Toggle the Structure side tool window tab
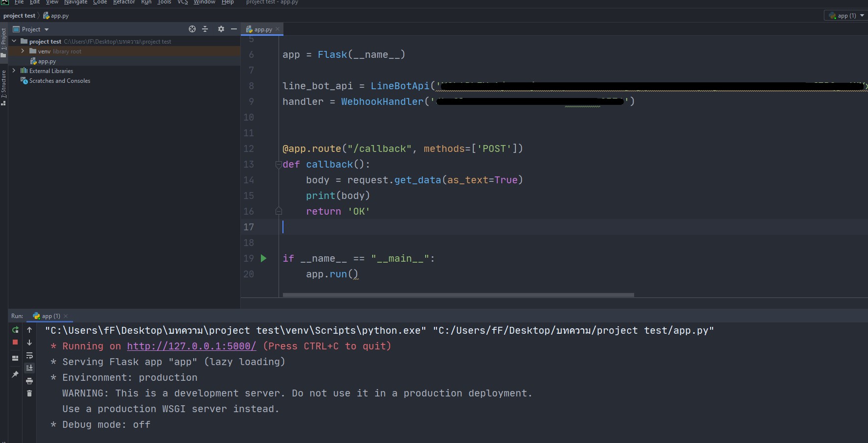 pos(3,88)
